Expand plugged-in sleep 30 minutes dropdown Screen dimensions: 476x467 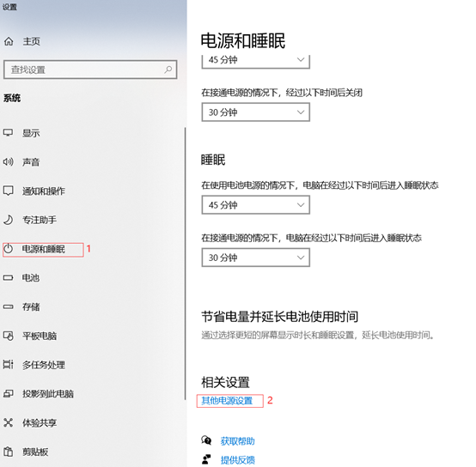255,258
